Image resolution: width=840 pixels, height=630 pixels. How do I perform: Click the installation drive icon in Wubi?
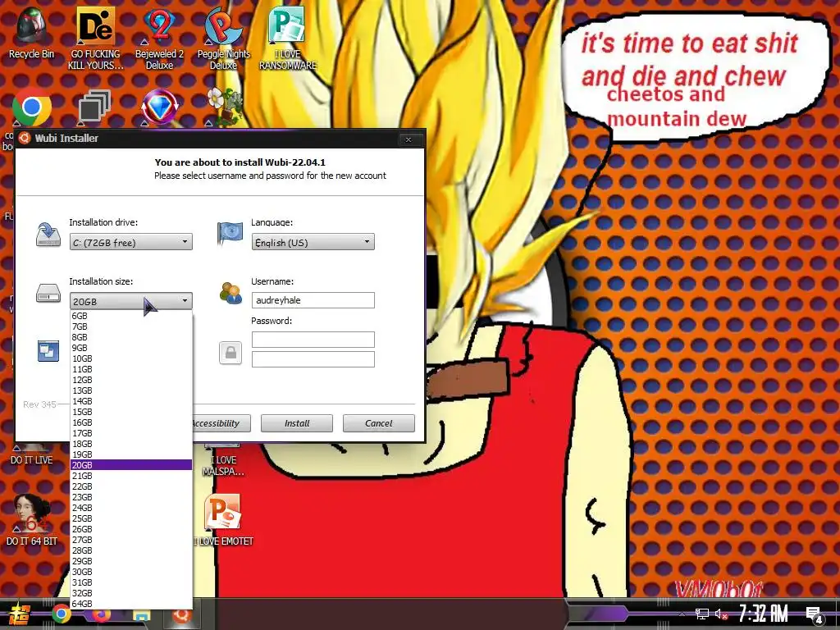48,235
